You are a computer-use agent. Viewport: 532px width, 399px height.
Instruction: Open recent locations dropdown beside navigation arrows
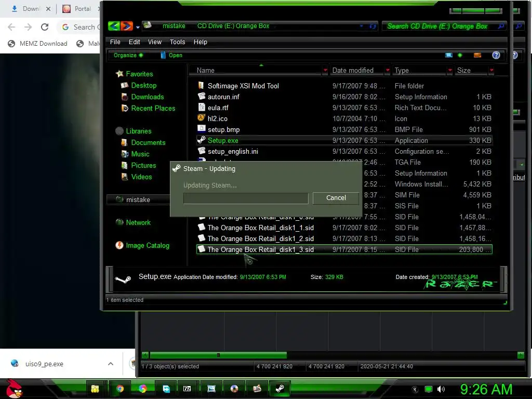(137, 27)
